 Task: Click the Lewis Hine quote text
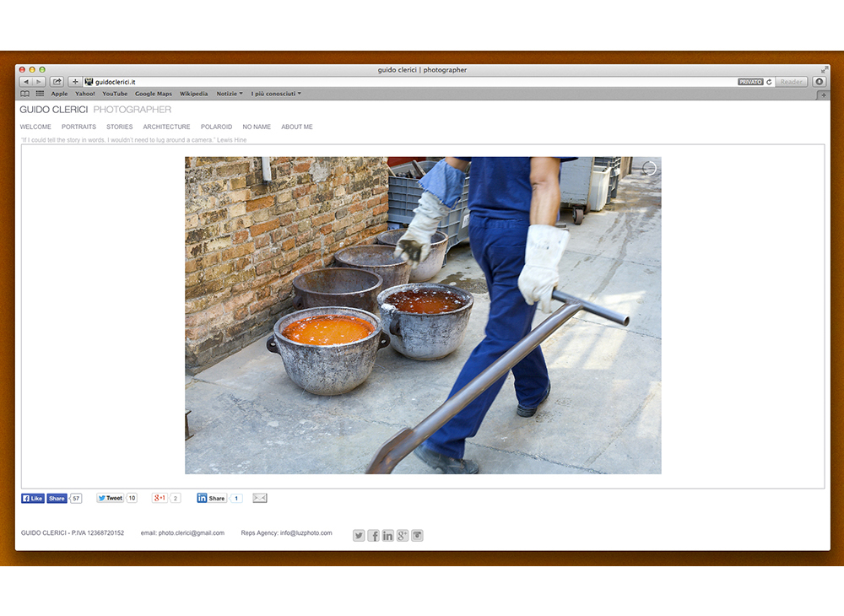click(x=134, y=140)
